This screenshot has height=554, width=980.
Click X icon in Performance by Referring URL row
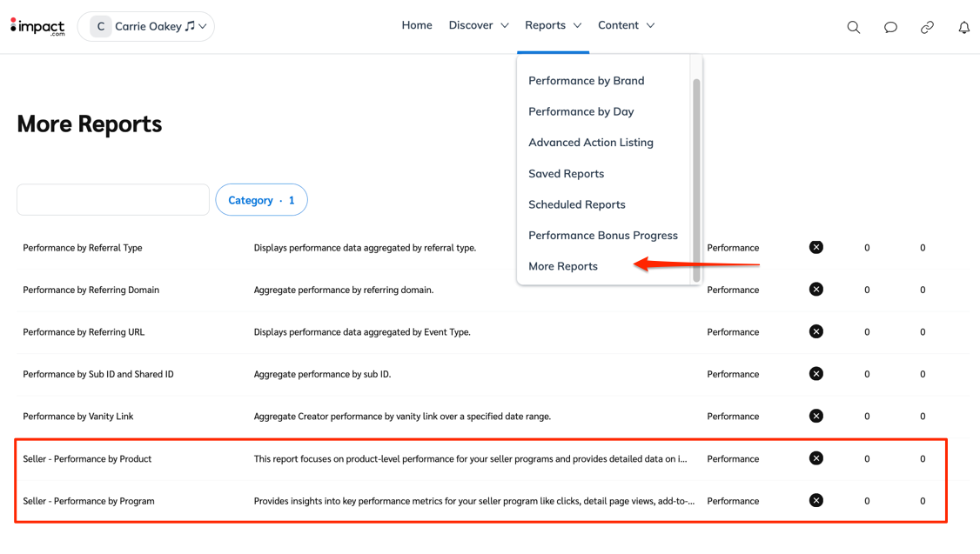816,332
